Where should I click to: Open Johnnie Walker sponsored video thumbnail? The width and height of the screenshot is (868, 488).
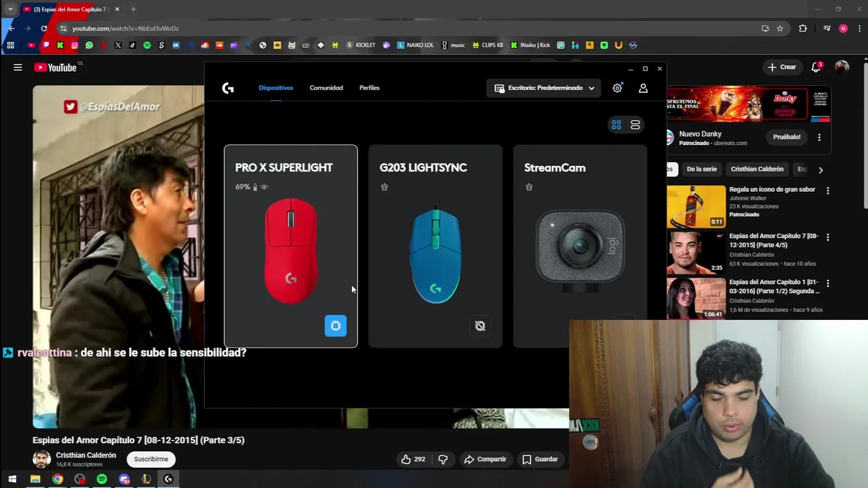696,206
